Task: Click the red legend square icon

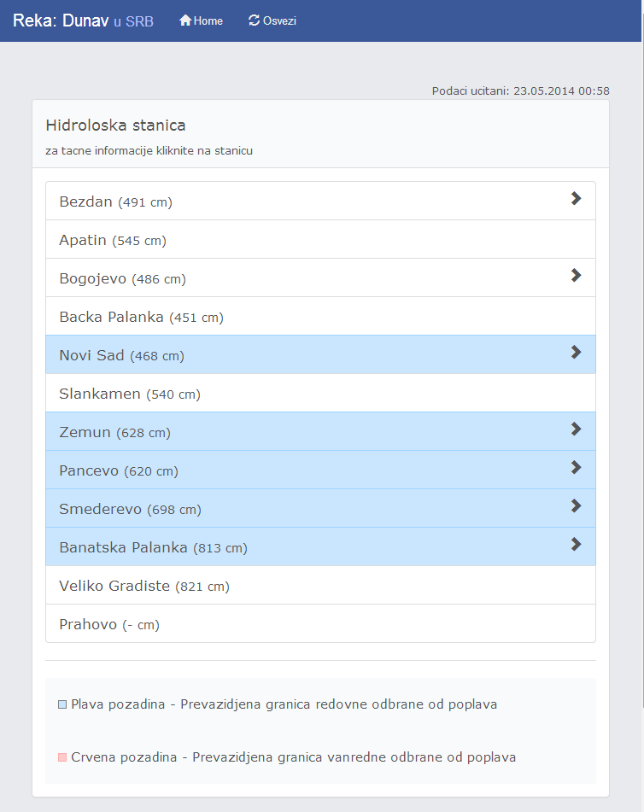Action: coord(62,757)
